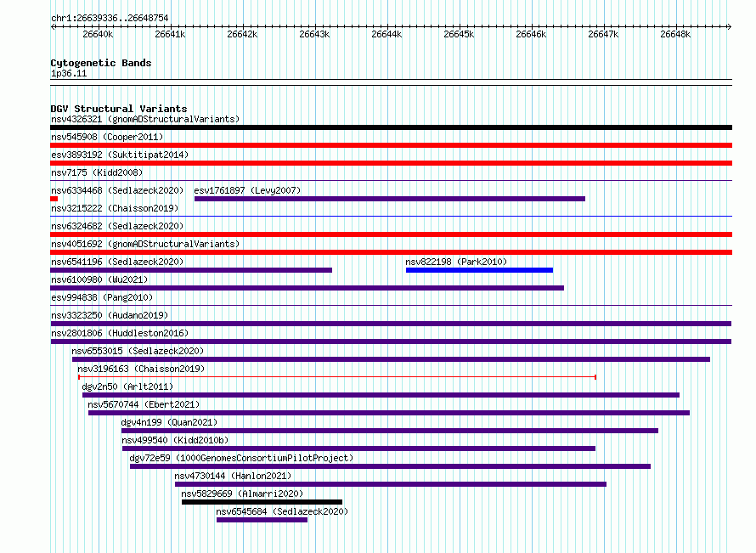Click the 26648k ruler position
The image size is (756, 553).
click(x=675, y=34)
